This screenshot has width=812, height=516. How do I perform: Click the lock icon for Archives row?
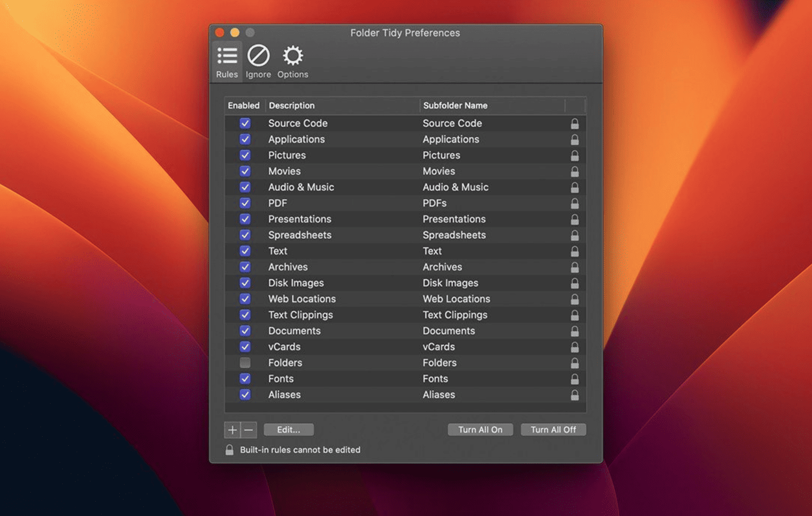pos(575,267)
